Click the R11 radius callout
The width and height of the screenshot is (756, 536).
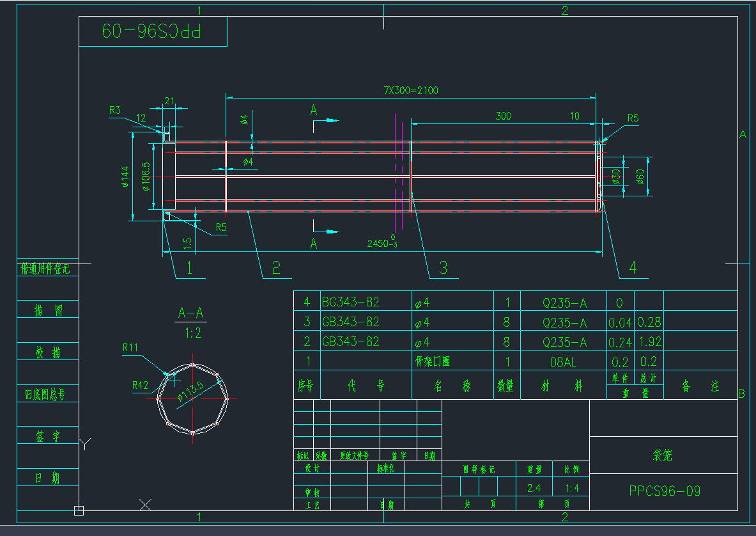130,347
